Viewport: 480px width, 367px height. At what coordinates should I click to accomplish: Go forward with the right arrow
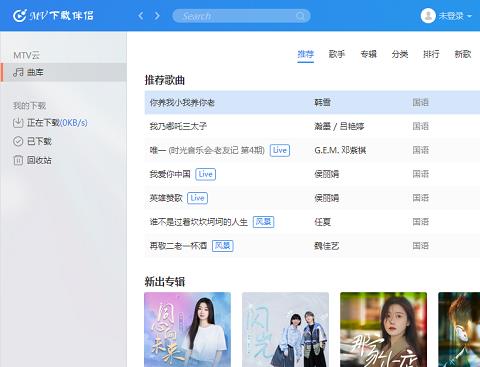[x=157, y=16]
